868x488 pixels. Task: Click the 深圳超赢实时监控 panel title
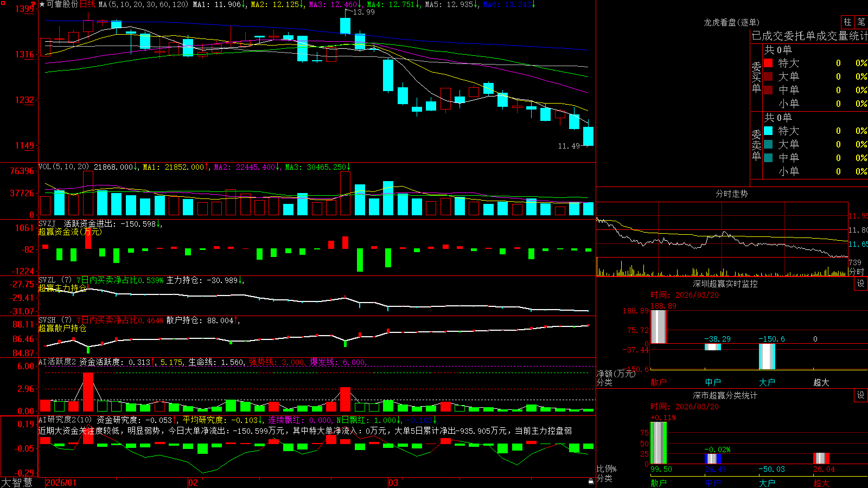click(x=725, y=284)
